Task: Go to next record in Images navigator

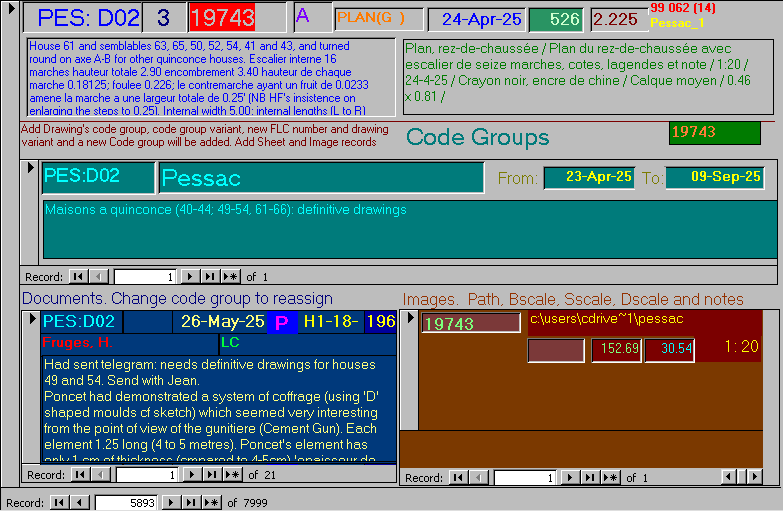Action: coord(569,477)
